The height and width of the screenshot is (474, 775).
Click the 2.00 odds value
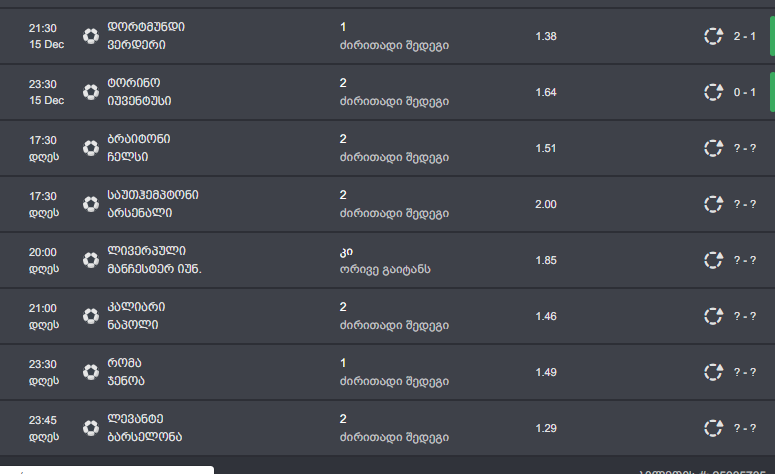(x=546, y=204)
